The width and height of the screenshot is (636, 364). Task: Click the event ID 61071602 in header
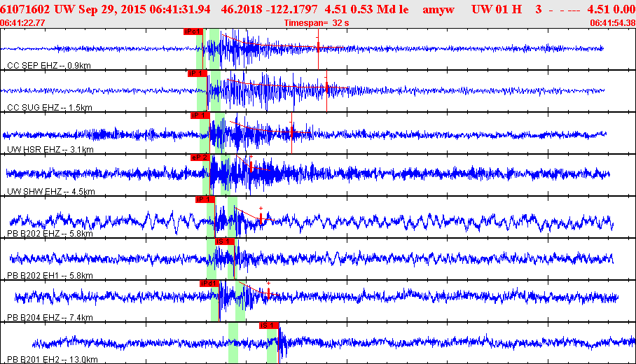25,9
